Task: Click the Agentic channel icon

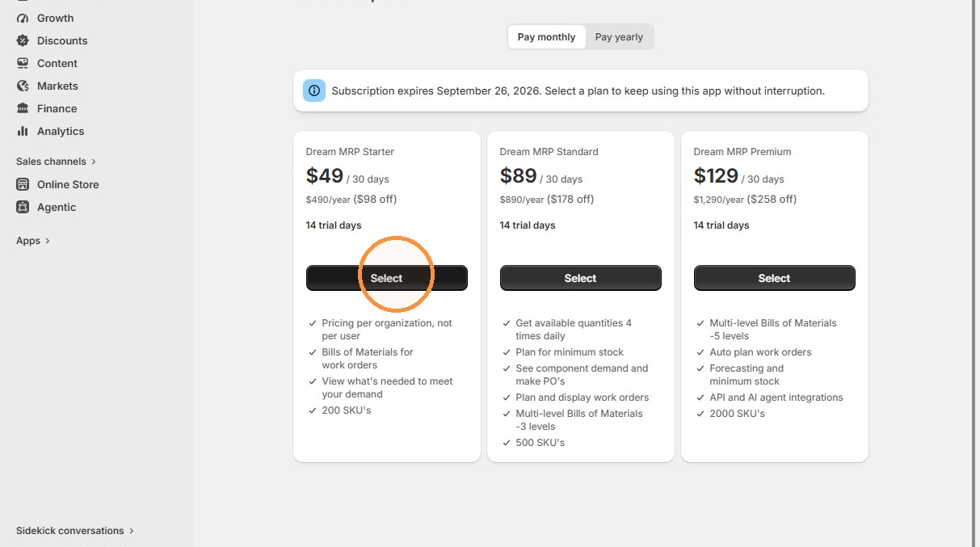Action: point(23,207)
